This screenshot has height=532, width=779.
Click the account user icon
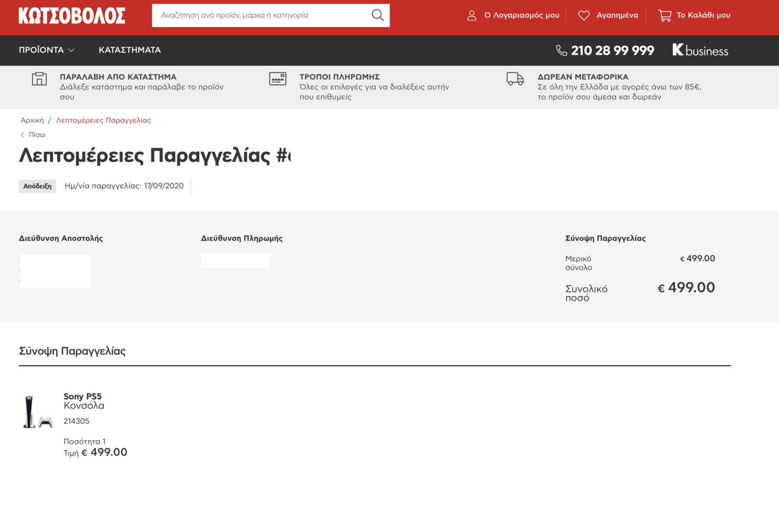point(472,16)
